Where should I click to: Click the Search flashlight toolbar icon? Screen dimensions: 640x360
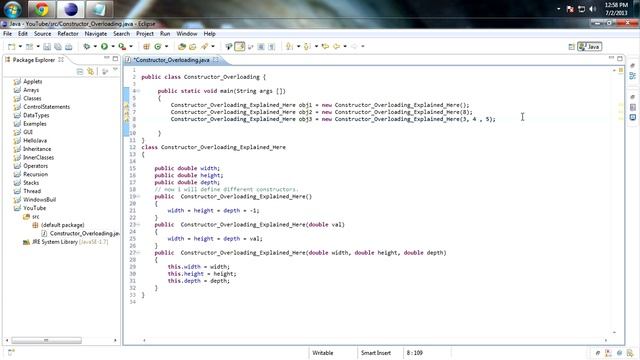(x=204, y=47)
